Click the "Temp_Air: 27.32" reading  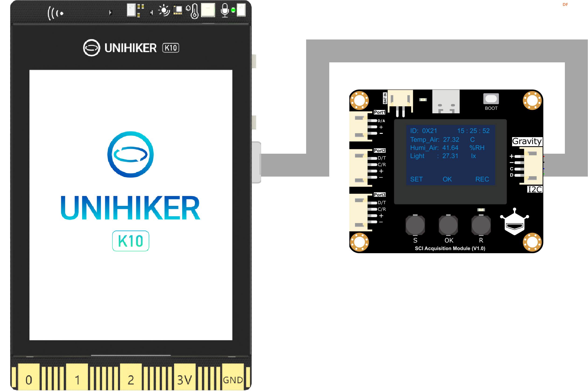pos(434,140)
